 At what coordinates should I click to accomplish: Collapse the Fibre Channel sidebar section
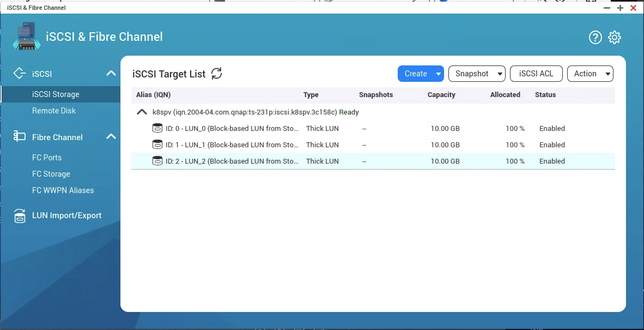pos(111,136)
